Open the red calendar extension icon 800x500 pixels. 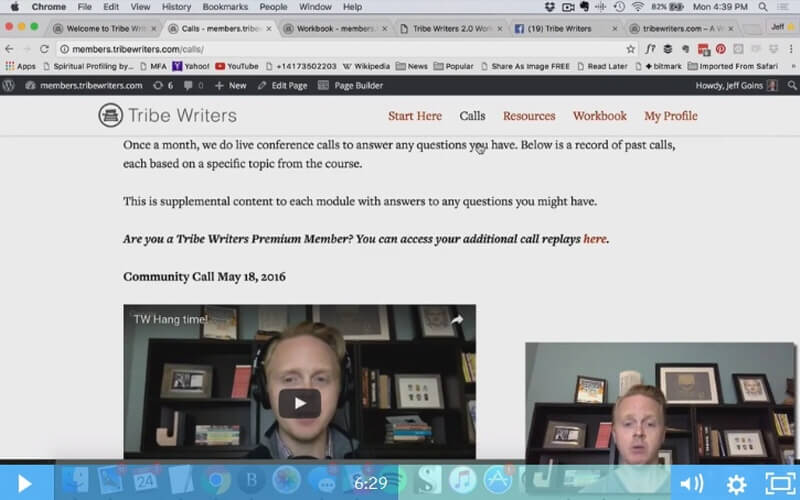point(704,49)
